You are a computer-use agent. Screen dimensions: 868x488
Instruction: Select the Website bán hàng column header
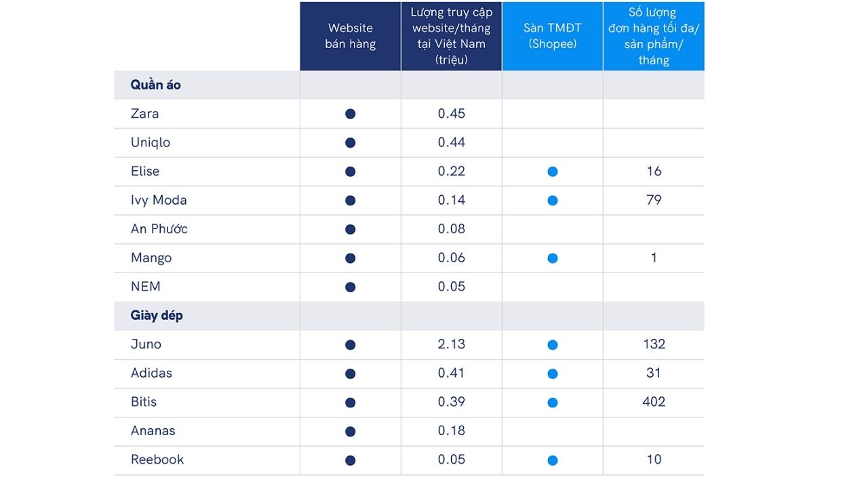click(350, 36)
